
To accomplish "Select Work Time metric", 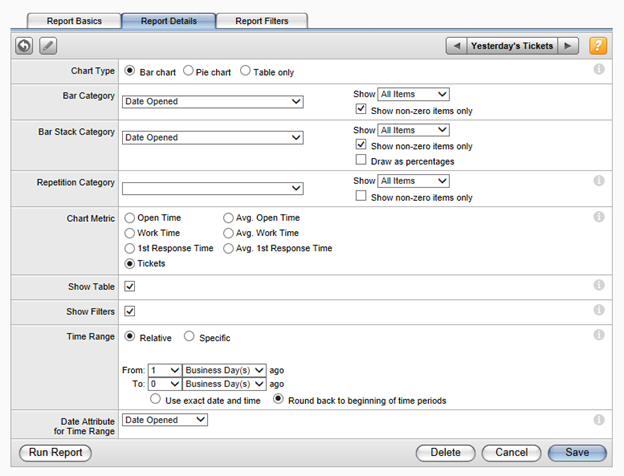I will (130, 233).
